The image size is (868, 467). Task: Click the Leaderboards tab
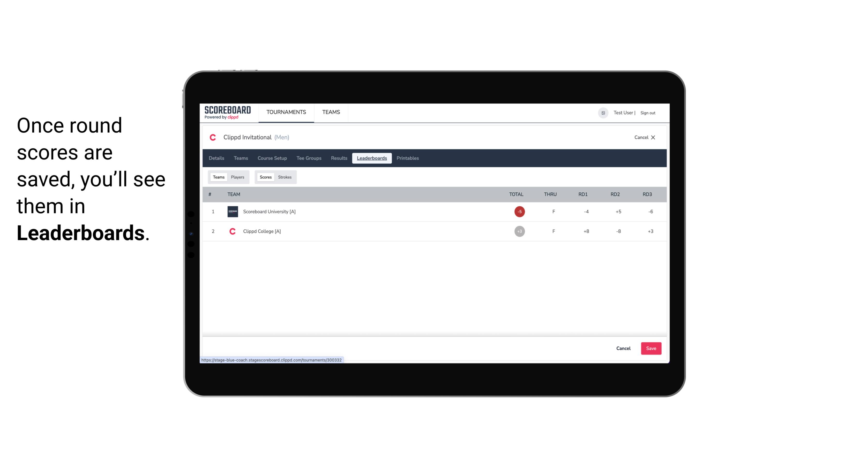point(372,158)
